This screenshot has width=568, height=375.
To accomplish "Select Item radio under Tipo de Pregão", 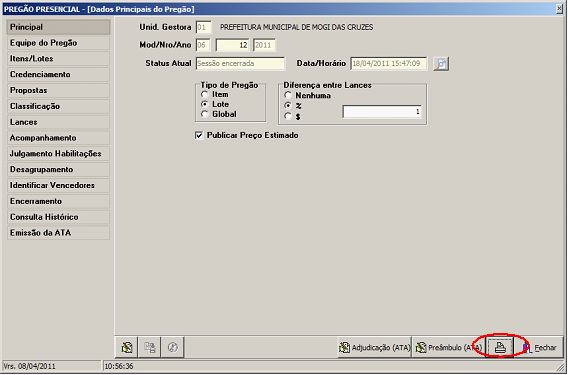I will tap(205, 95).
